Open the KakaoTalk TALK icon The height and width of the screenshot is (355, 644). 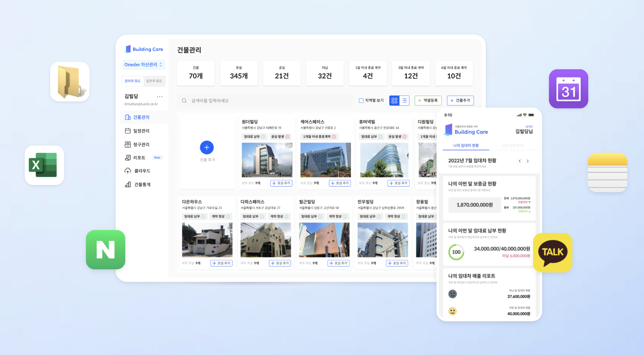tap(553, 252)
